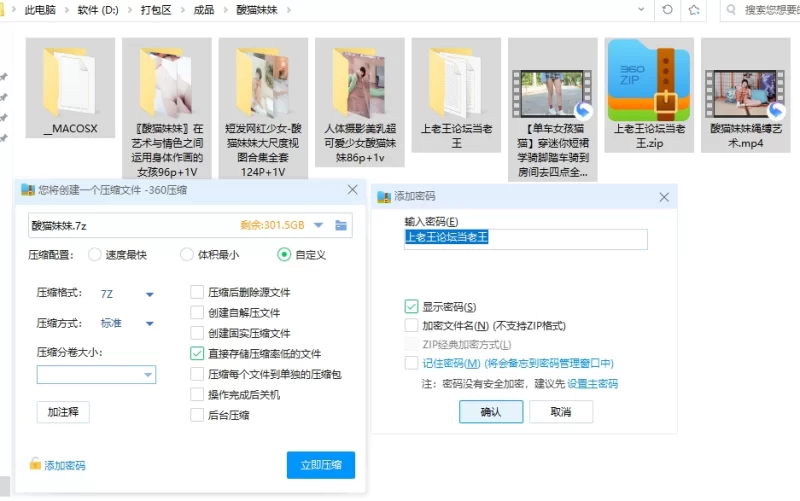Enable 压缩后删除源文件 checkbox
Screen dimensions: 800x501
tap(197, 292)
